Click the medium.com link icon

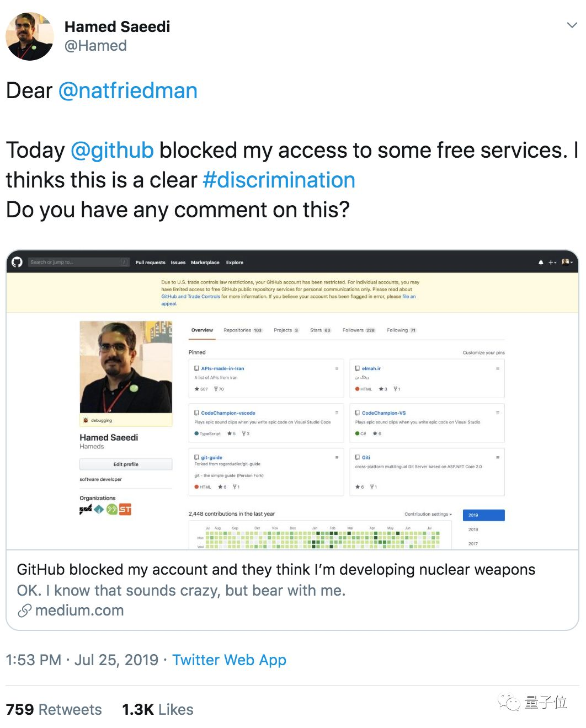click(x=24, y=611)
